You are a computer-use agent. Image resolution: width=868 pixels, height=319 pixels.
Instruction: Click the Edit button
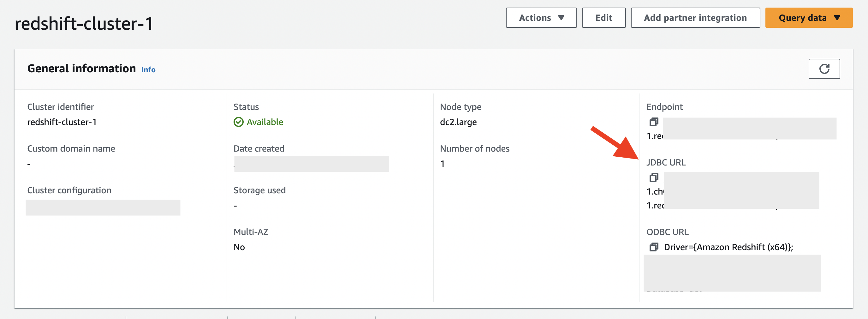(x=603, y=18)
